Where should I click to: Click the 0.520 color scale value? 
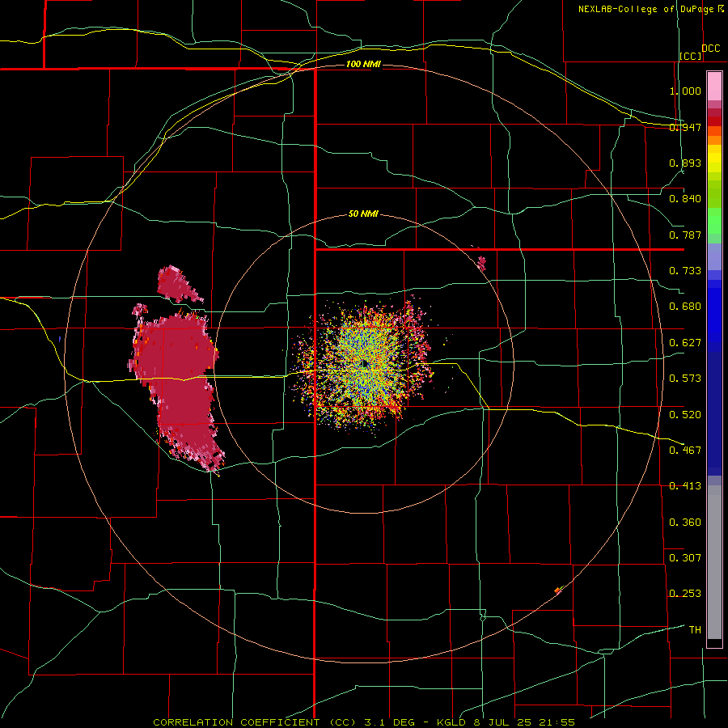point(685,415)
